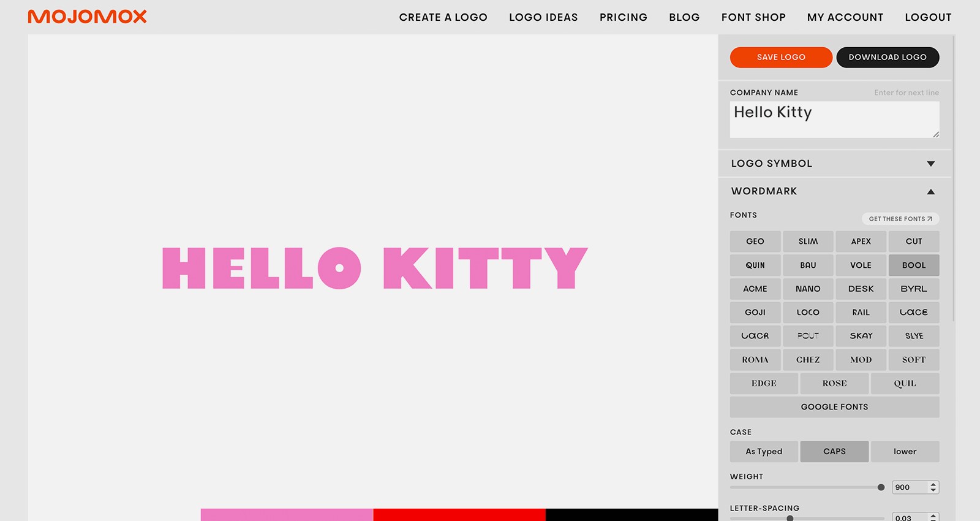Choose the BYRL font option
This screenshot has height=521, width=980.
point(914,289)
